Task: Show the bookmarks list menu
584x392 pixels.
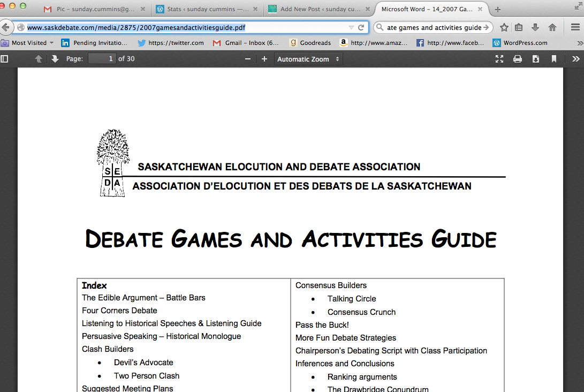Action: pyautogui.click(x=519, y=27)
